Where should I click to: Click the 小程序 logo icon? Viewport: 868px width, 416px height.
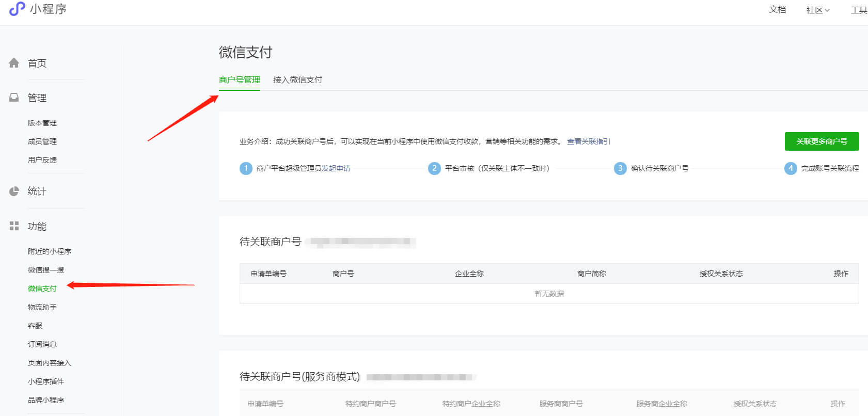(17, 9)
